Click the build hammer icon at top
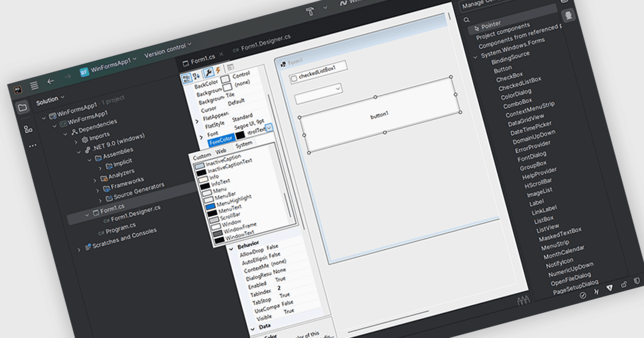The width and height of the screenshot is (644, 338). (x=310, y=11)
